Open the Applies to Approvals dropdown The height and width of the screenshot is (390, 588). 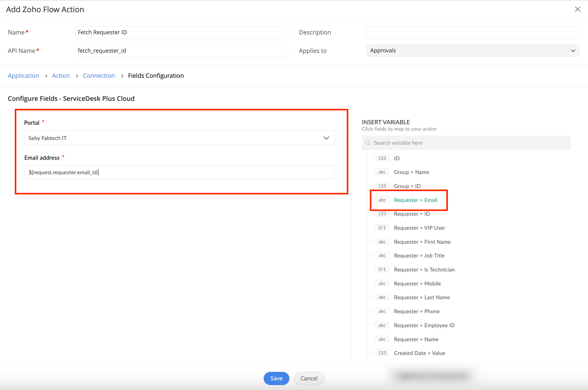pos(472,51)
